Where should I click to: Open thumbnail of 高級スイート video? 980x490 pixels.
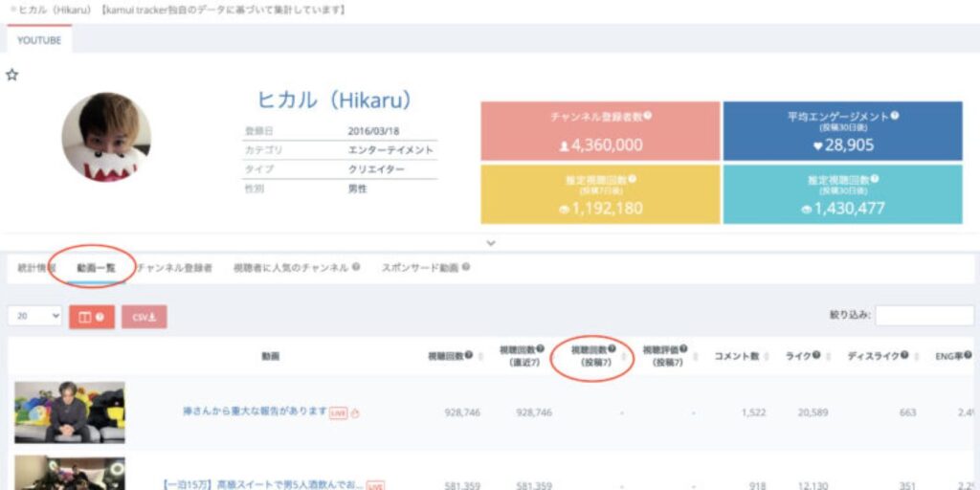[x=69, y=473]
